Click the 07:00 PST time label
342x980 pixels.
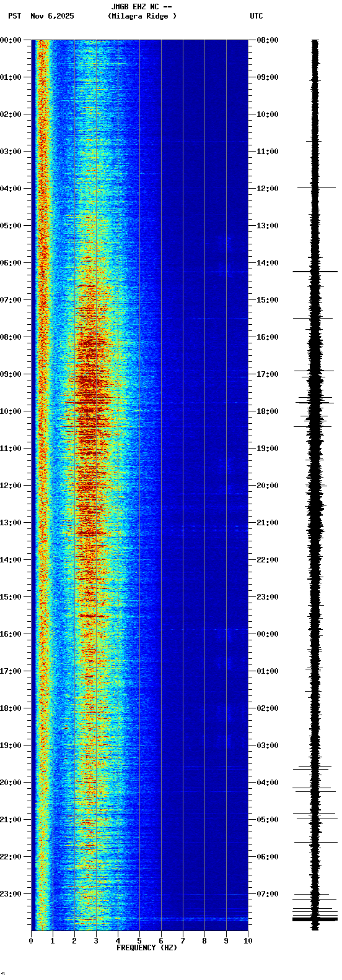[11, 300]
